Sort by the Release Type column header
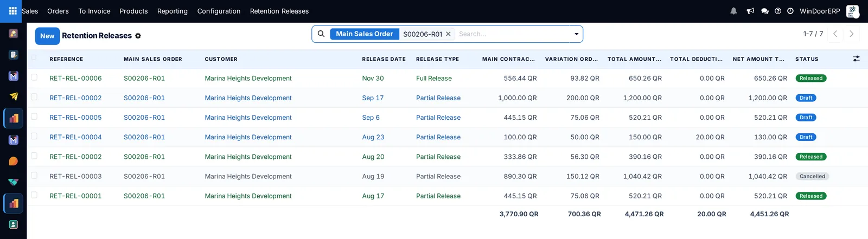Viewport: 868px width, 239px height. point(437,59)
